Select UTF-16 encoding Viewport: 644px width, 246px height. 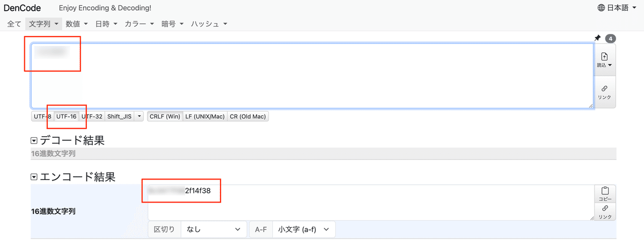pyautogui.click(x=67, y=116)
